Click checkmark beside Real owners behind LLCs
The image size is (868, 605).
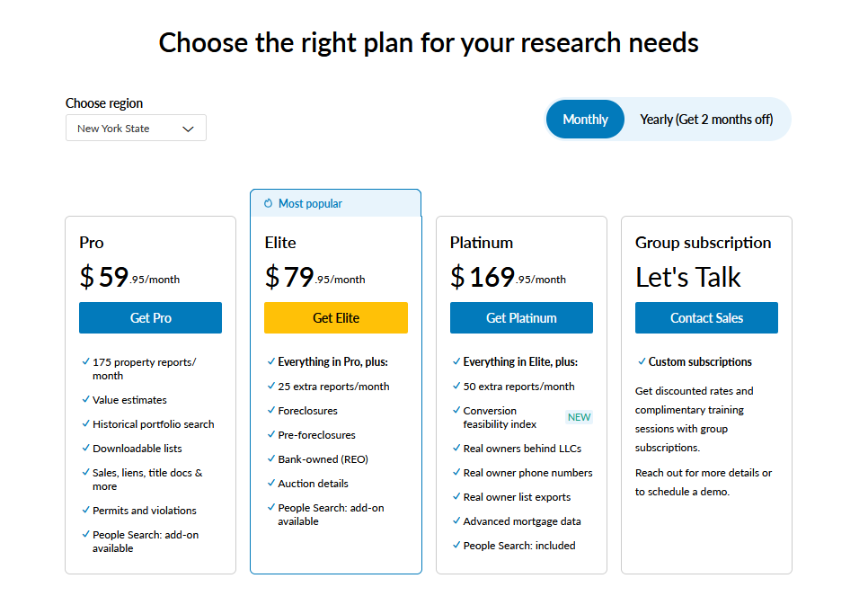tap(456, 449)
